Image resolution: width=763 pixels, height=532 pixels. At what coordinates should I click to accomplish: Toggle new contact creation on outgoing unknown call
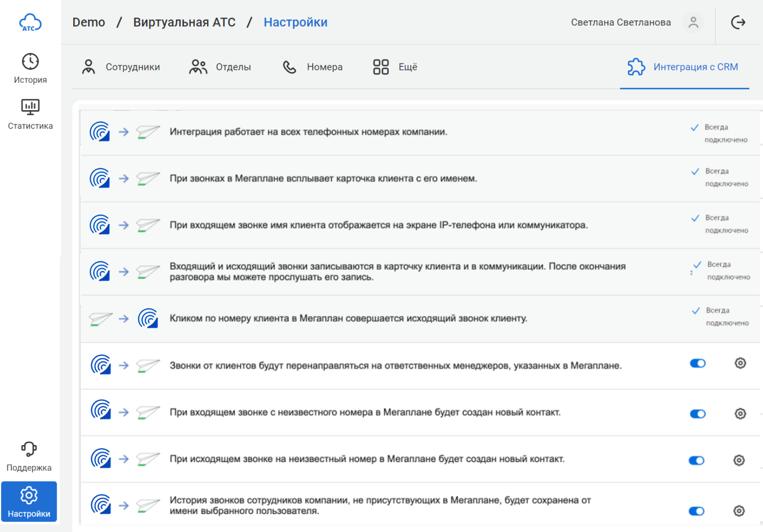point(697,460)
